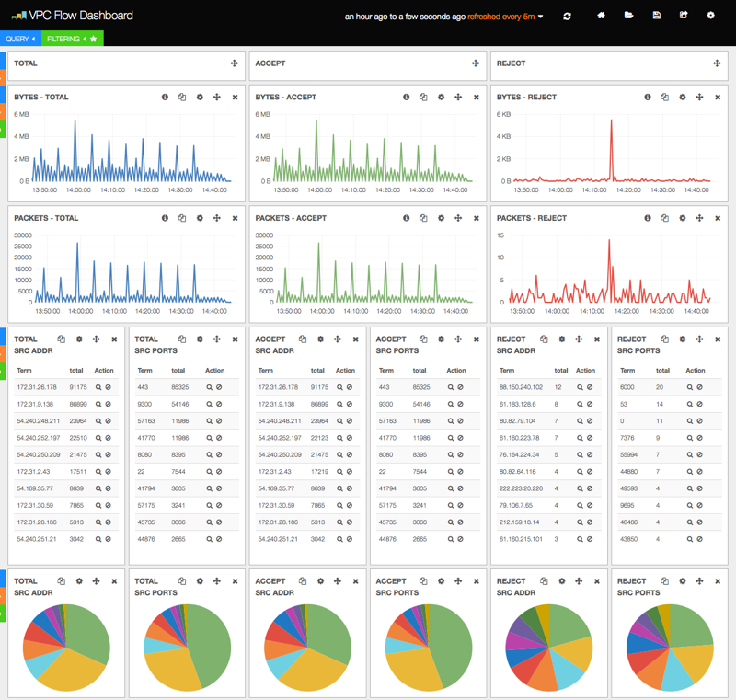Share the dashboard using the export icon
This screenshot has height=700, width=736.
tap(685, 15)
